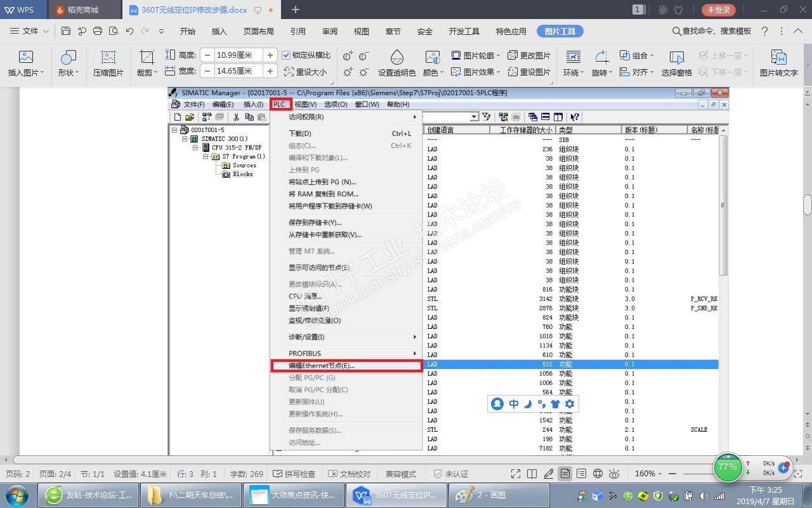
Task: Click the Print icon in quick access
Action: tap(98, 31)
